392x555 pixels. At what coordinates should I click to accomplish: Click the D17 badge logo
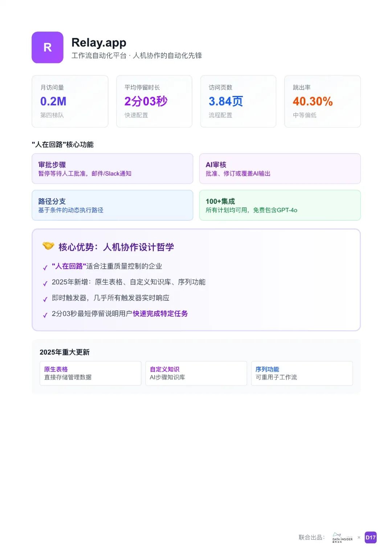(371, 538)
